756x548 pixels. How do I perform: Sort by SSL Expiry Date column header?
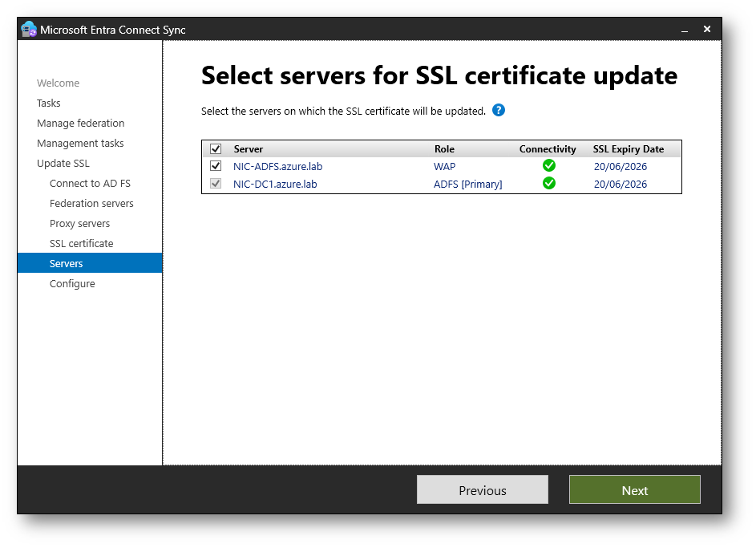[629, 149]
